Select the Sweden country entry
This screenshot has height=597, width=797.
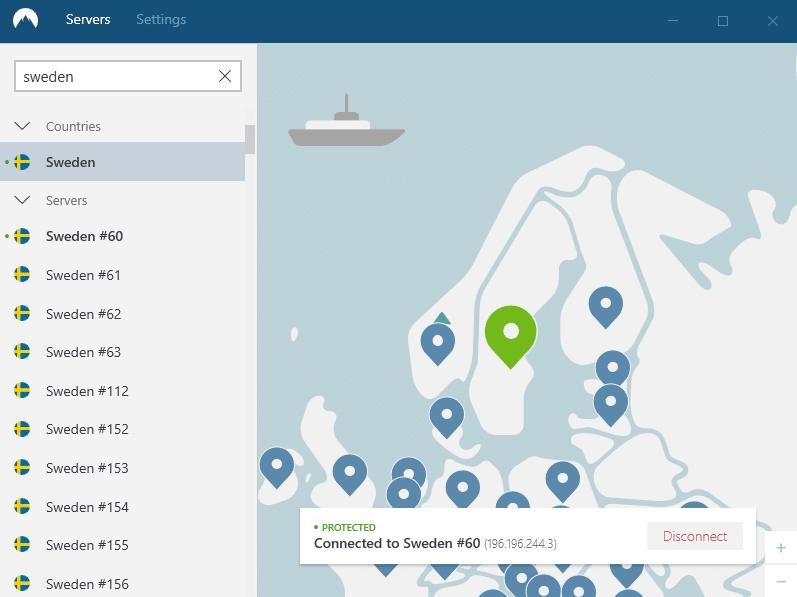coord(122,162)
